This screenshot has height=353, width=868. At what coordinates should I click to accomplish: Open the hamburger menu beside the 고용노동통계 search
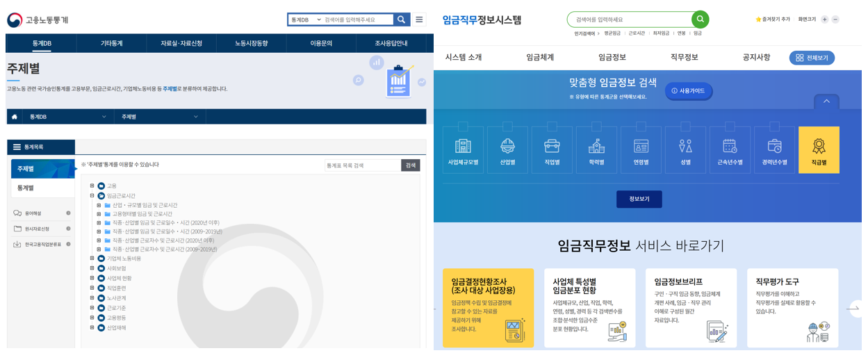coord(419,19)
